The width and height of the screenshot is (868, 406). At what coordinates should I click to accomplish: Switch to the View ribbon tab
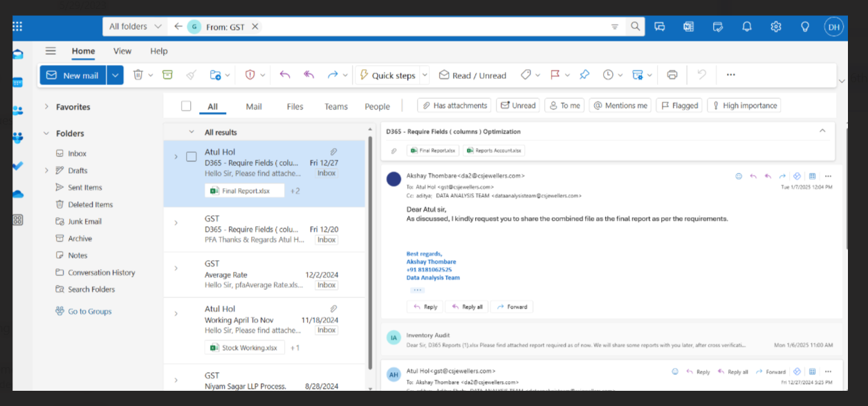(122, 50)
